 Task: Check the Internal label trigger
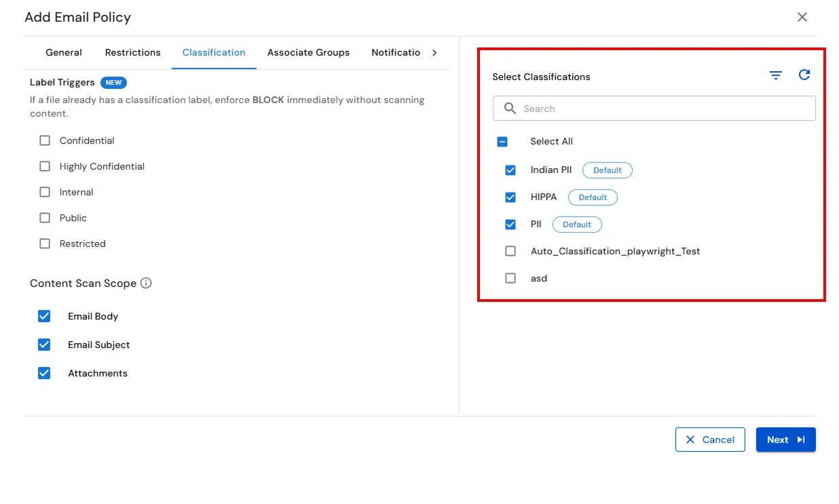tap(45, 192)
